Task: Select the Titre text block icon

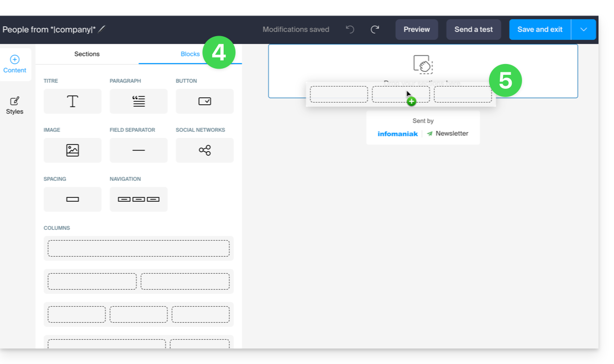Action: tap(72, 101)
